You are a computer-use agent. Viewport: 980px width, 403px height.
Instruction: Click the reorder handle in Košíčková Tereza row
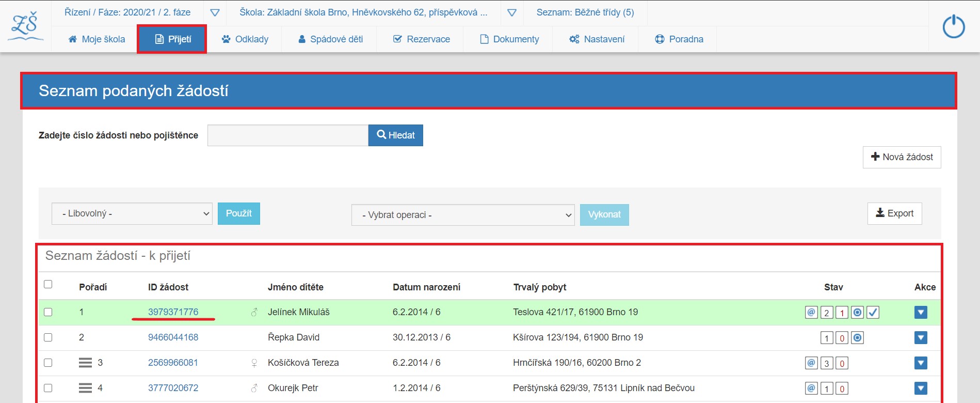click(x=85, y=363)
